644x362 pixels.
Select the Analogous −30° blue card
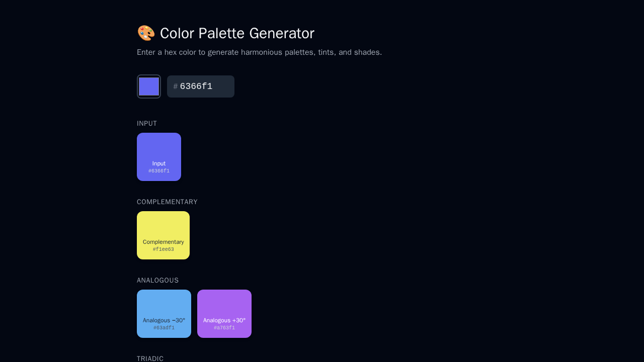(164, 308)
